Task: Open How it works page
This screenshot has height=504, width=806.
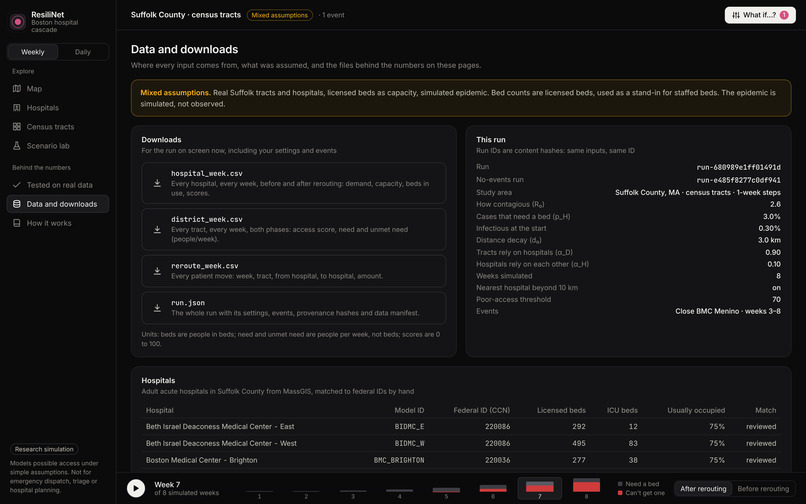Action: pos(58,223)
